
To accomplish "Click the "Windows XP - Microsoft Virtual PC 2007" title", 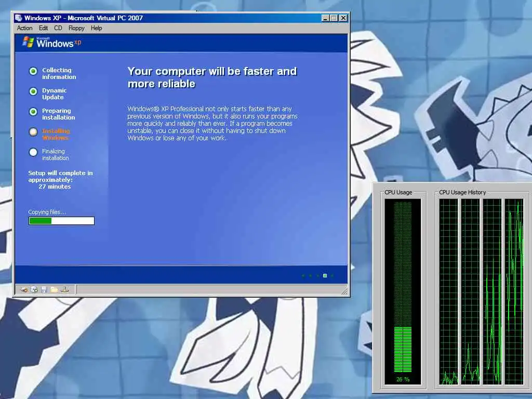I will [84, 18].
